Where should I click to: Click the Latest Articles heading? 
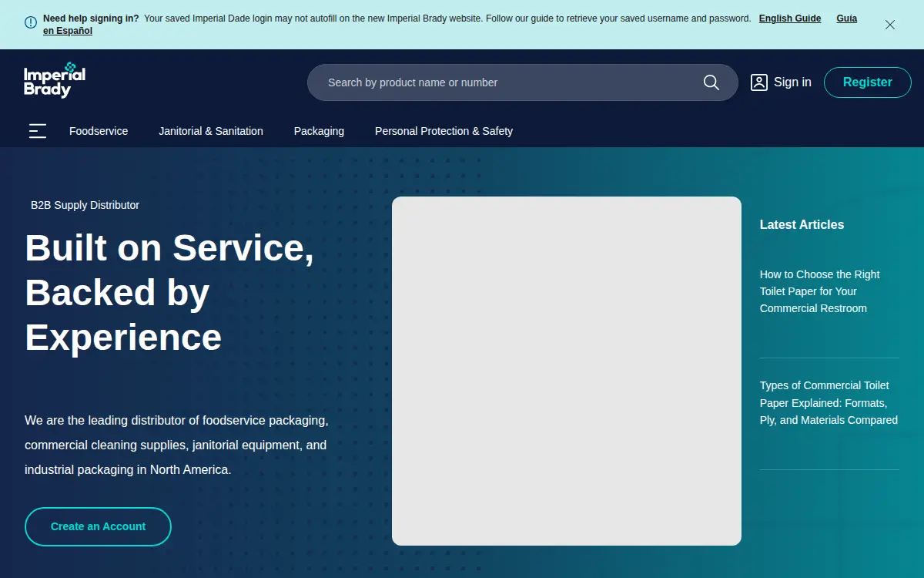point(802,224)
